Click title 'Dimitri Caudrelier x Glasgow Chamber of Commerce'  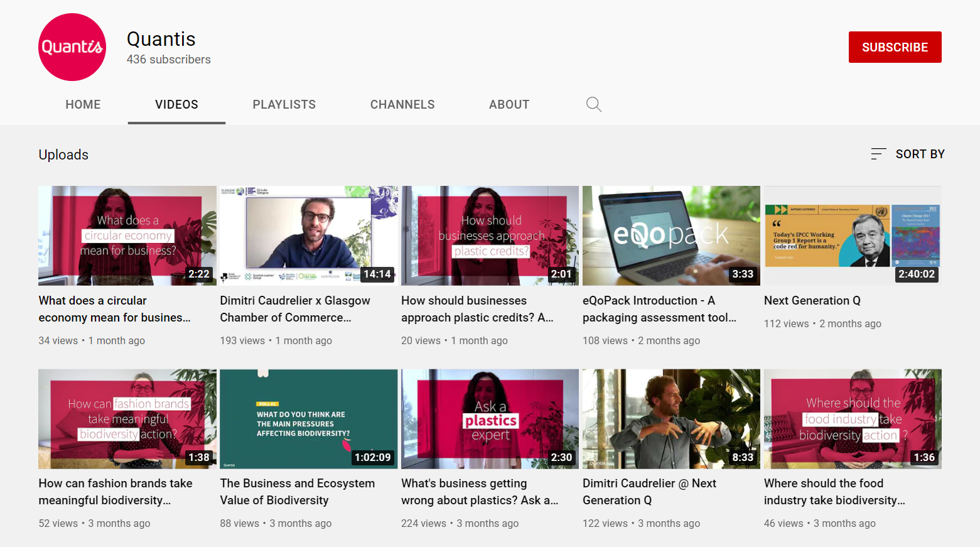[x=295, y=309]
